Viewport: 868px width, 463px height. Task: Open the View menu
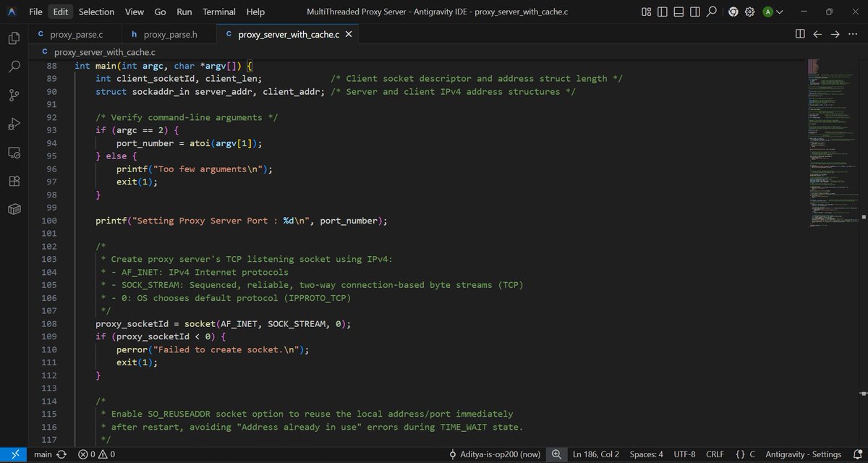(x=135, y=12)
